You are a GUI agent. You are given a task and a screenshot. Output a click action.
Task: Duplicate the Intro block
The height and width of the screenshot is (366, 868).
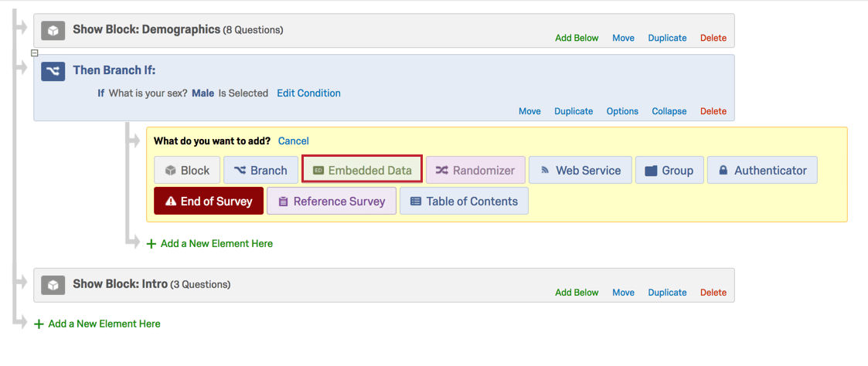tap(668, 293)
